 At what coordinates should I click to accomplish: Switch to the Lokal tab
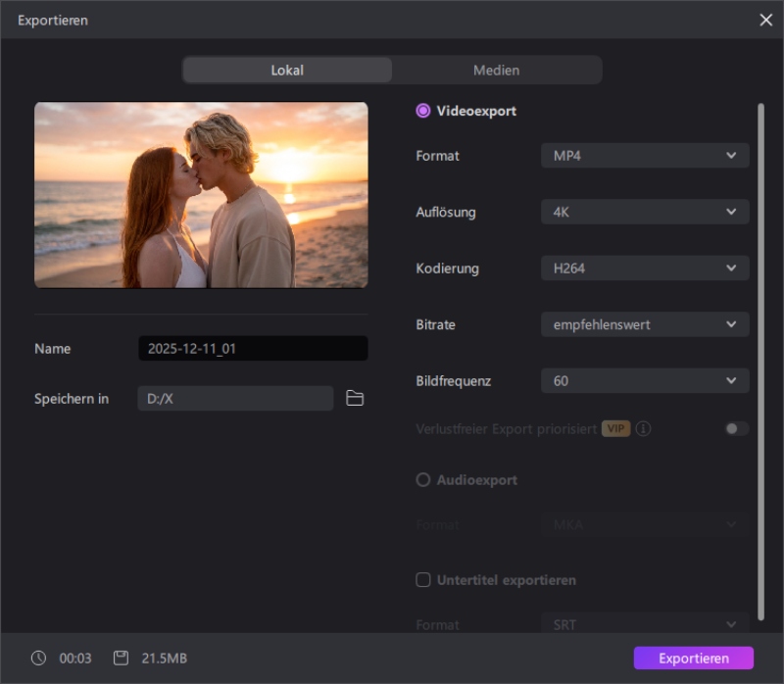tap(287, 71)
